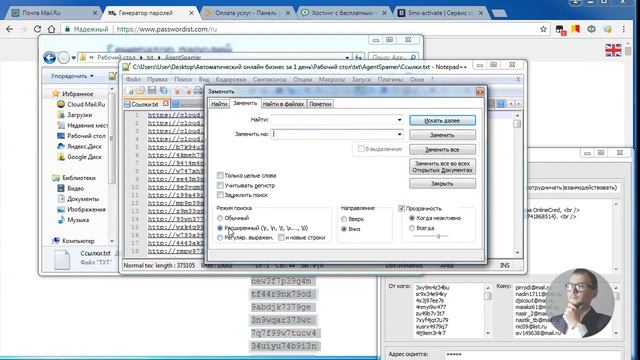Image resolution: width=640 pixels, height=360 pixels.
Task: Click the orange bookmark extension icon
Action: tap(576, 29)
